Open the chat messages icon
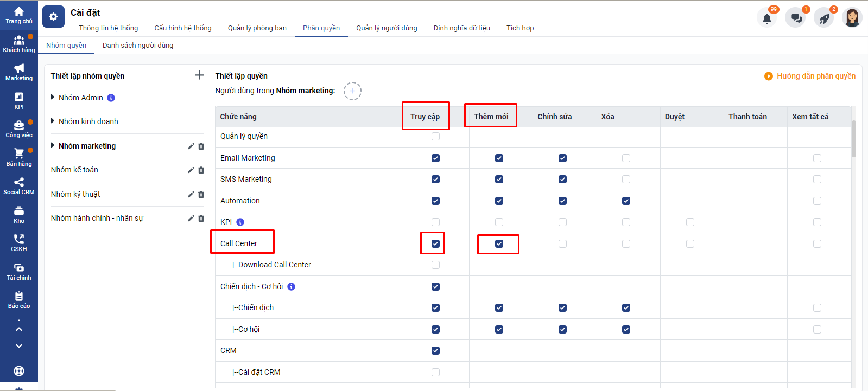The height and width of the screenshot is (391, 868). pos(796,18)
